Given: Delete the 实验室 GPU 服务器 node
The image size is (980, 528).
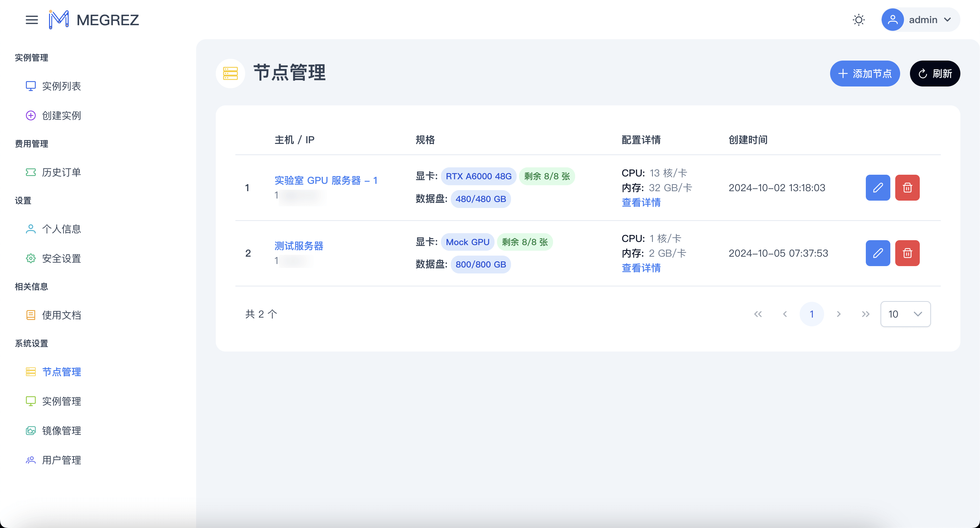Looking at the screenshot, I should (907, 188).
